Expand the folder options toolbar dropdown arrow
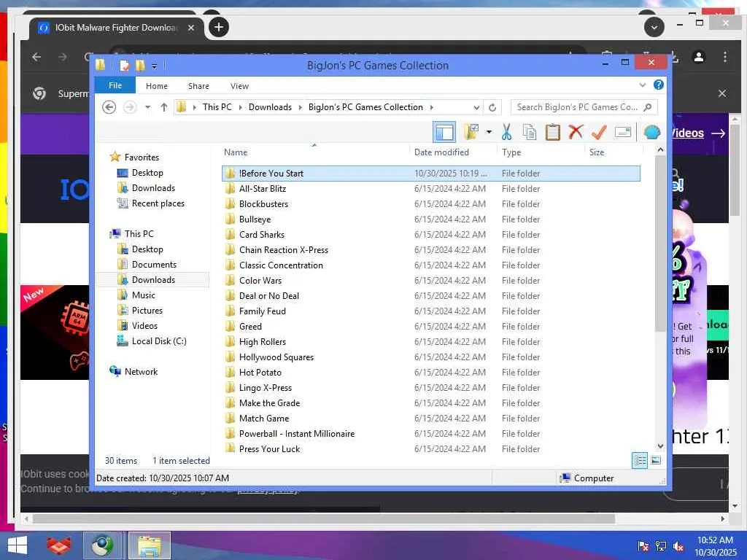This screenshot has height=560, width=747. click(489, 132)
